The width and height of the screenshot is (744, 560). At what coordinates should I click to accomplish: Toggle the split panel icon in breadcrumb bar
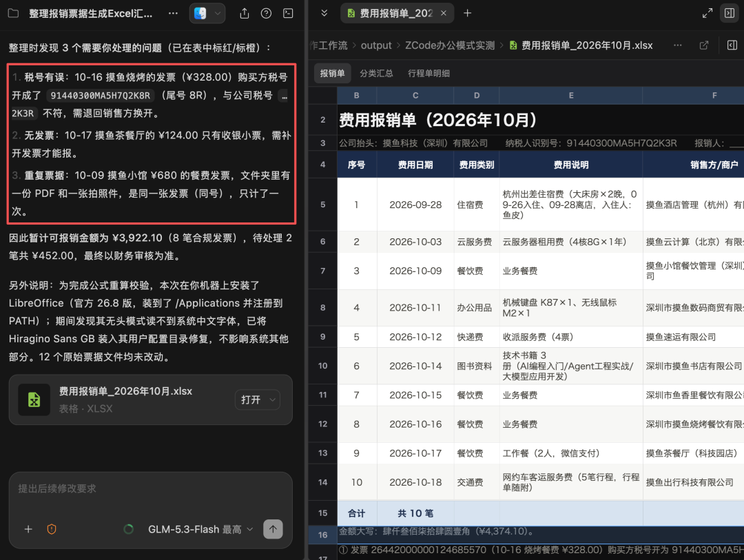tap(732, 45)
